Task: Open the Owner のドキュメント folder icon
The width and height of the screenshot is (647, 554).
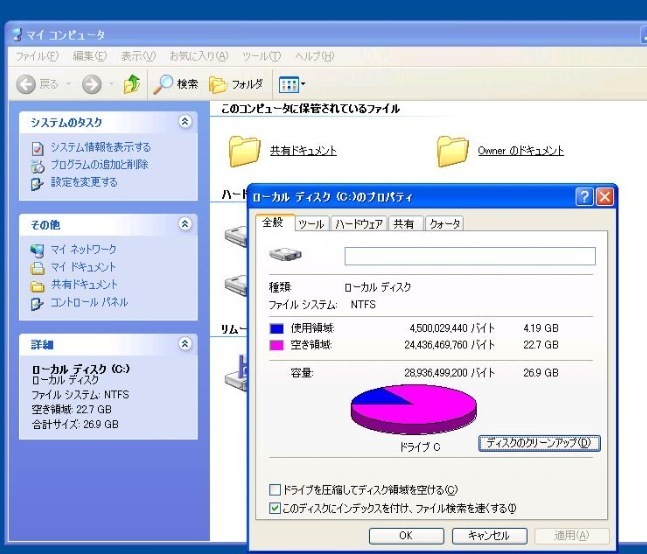Action: (x=453, y=151)
